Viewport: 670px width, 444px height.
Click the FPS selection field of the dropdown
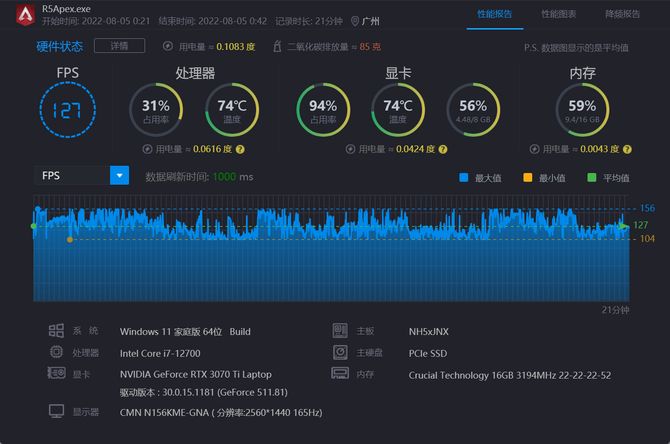[72, 176]
